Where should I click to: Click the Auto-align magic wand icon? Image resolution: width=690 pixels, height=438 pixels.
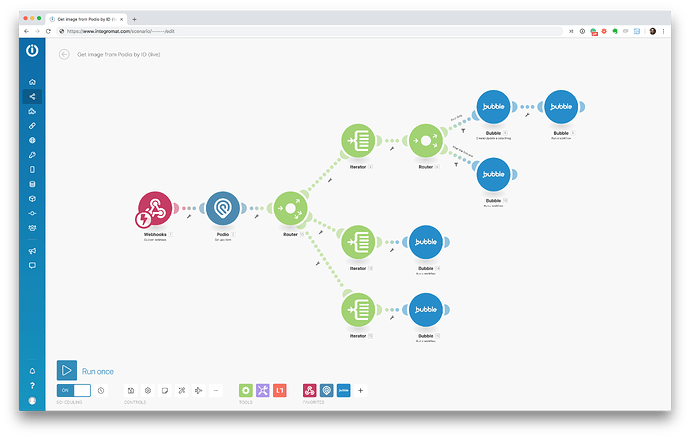[182, 390]
